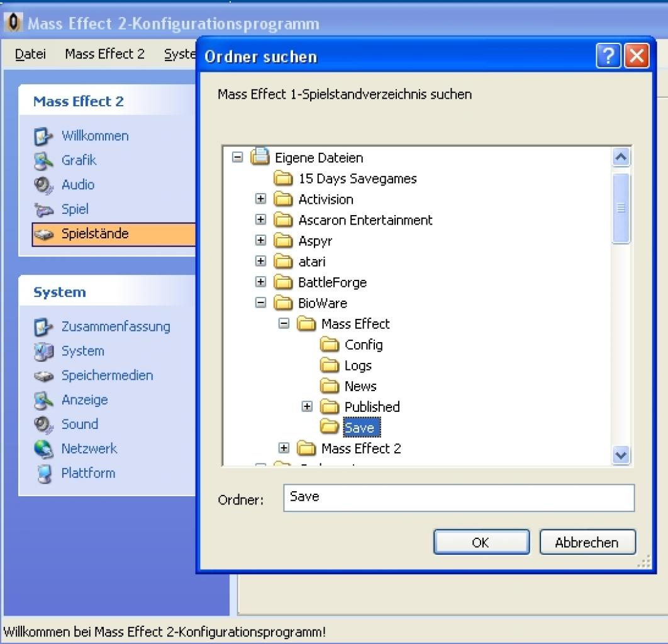The width and height of the screenshot is (668, 644).
Task: Click the Grafik monitor icon
Action: point(43,160)
